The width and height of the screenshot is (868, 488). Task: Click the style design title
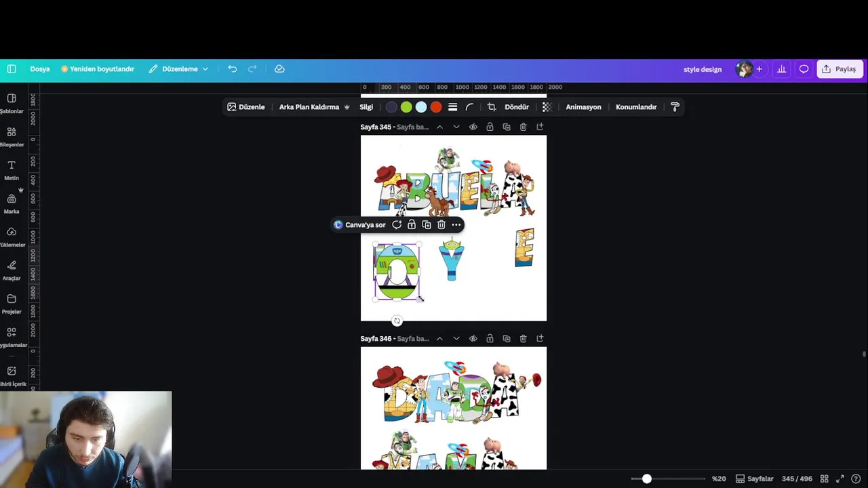click(x=703, y=69)
